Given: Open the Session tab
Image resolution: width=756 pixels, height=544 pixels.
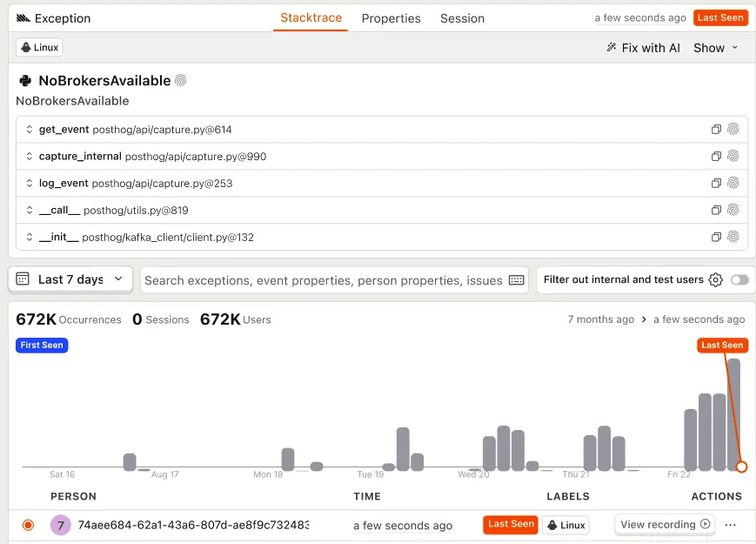Looking at the screenshot, I should tap(461, 17).
